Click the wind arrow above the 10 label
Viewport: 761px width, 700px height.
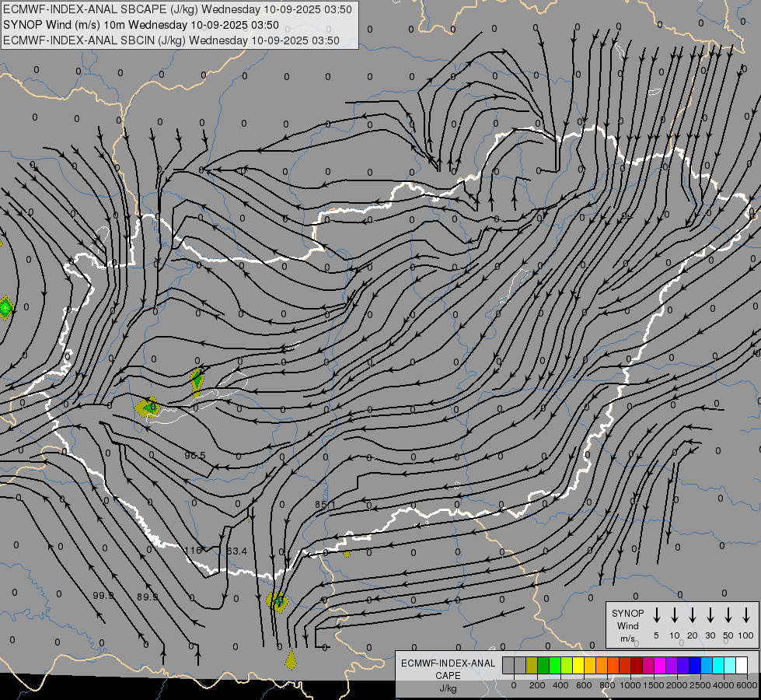(674, 614)
